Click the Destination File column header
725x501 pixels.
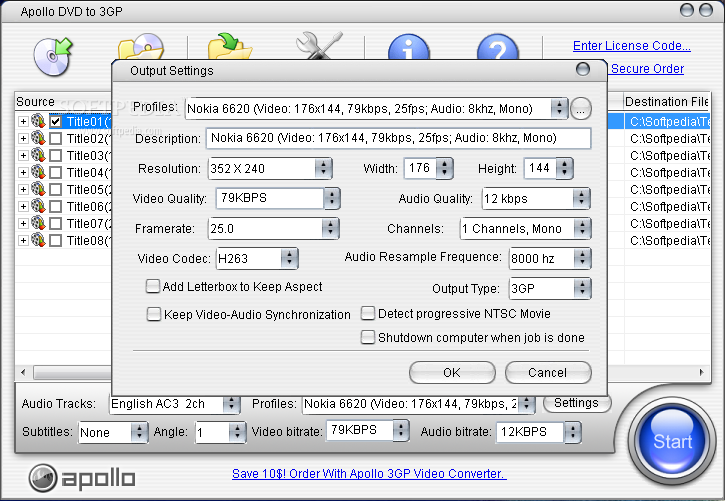pos(666,101)
